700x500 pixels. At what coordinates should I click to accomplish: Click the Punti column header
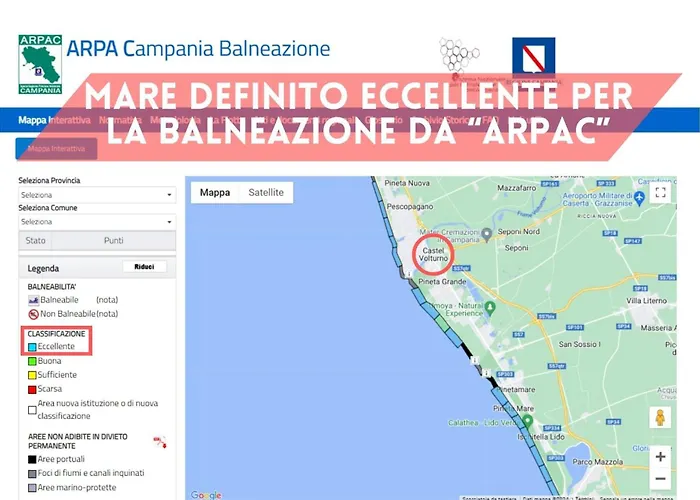pyautogui.click(x=113, y=240)
